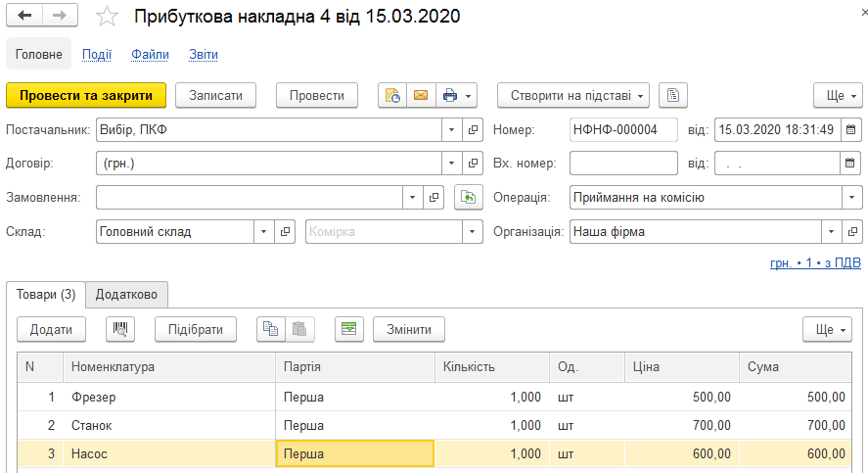Screen dimensions: 868x473
Task: Switch to the Додатково tab
Action: coord(126,294)
